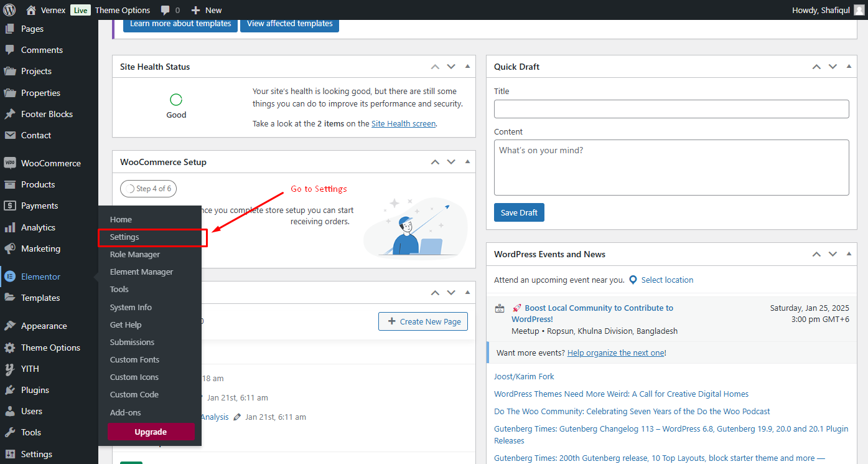
Task: Collapse the Site Health Status panel
Action: (467, 67)
